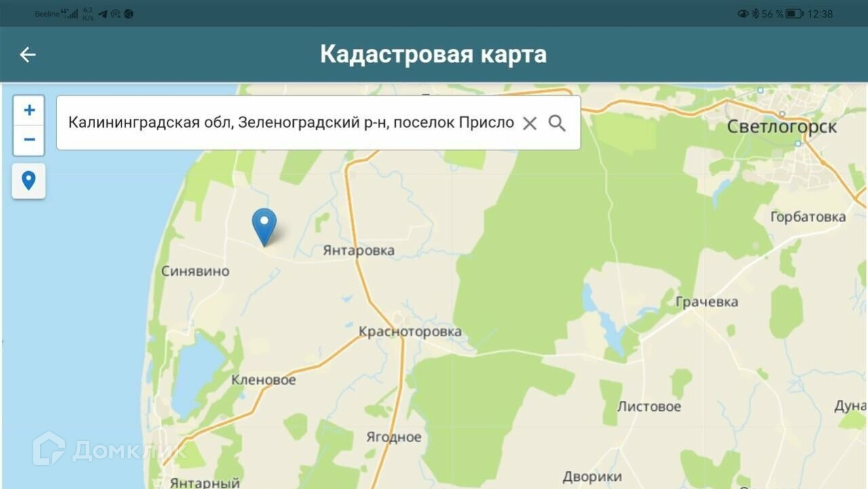The height and width of the screenshot is (489, 868).
Task: Click the magnifier search icon
Action: (557, 123)
